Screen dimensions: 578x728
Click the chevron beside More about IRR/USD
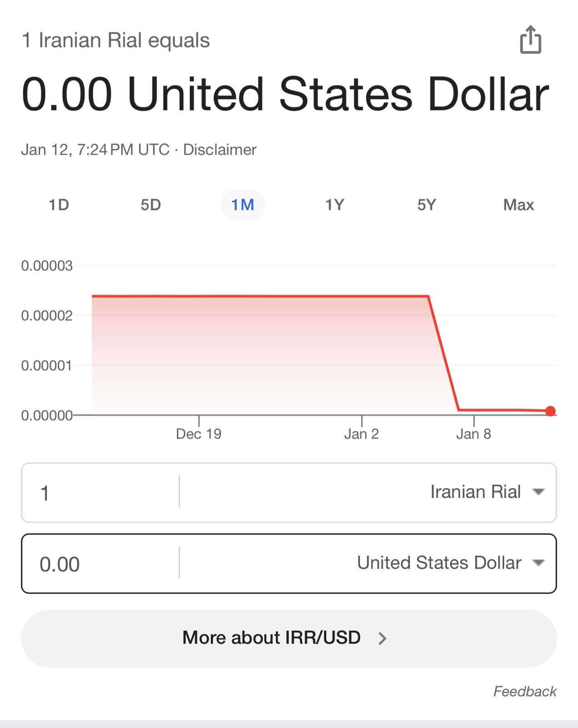point(382,638)
